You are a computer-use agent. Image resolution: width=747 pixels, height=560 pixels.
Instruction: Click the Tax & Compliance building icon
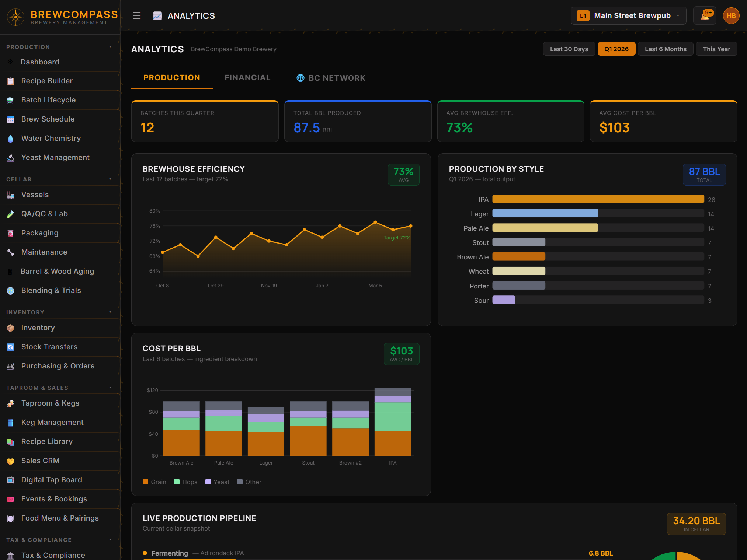click(x=11, y=556)
